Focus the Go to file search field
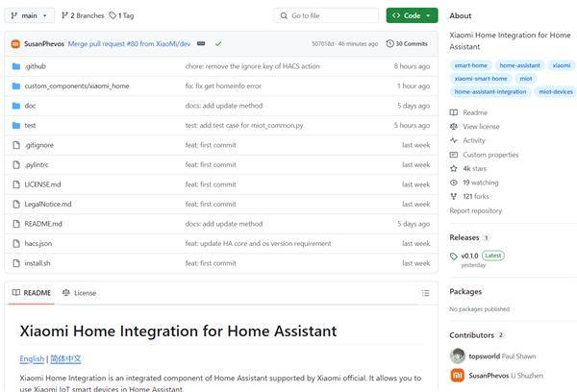The width and height of the screenshot is (577, 392). (326, 15)
